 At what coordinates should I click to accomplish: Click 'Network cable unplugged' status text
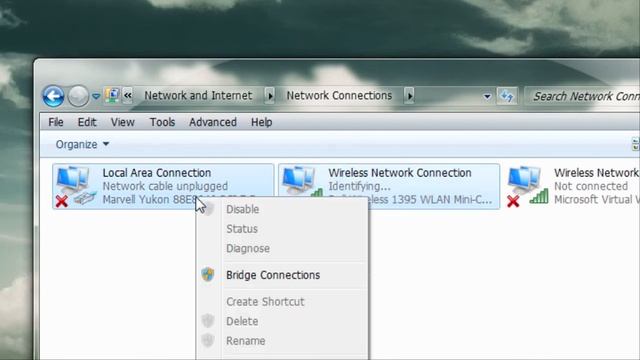pyautogui.click(x=165, y=186)
